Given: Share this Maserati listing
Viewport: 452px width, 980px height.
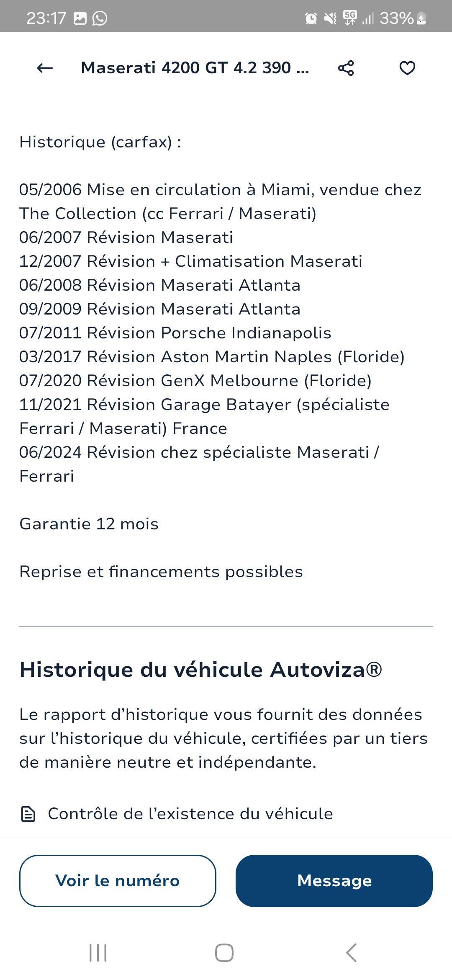Looking at the screenshot, I should [x=346, y=68].
